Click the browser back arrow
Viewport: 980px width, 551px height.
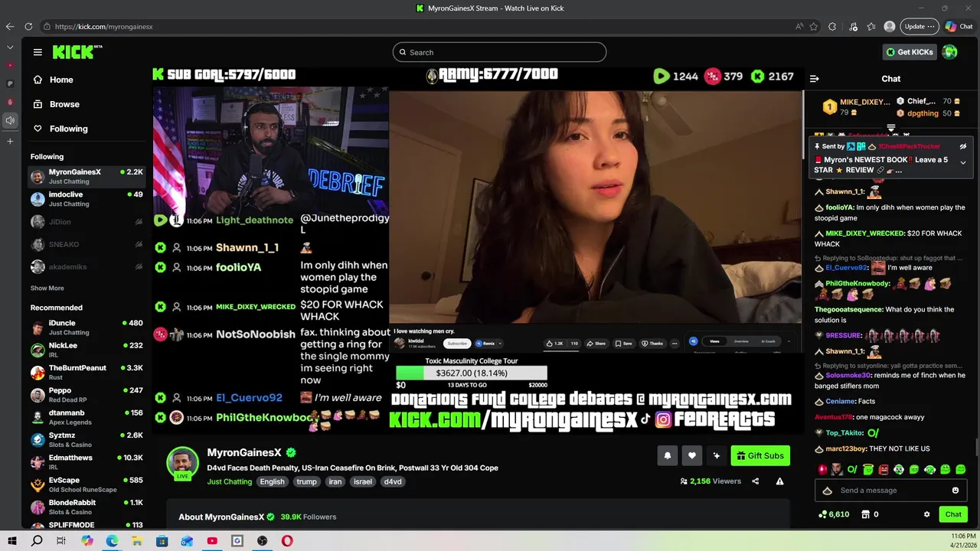tap(10, 26)
